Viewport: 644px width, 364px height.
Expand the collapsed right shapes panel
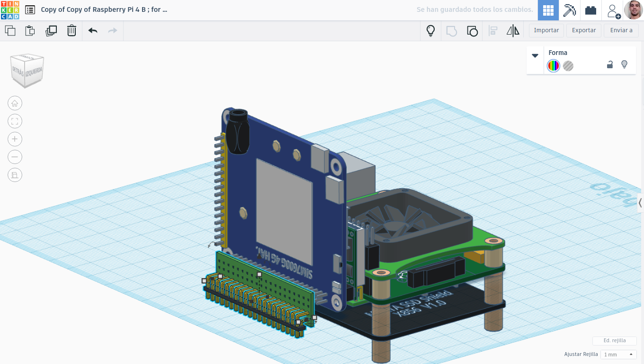click(640, 203)
